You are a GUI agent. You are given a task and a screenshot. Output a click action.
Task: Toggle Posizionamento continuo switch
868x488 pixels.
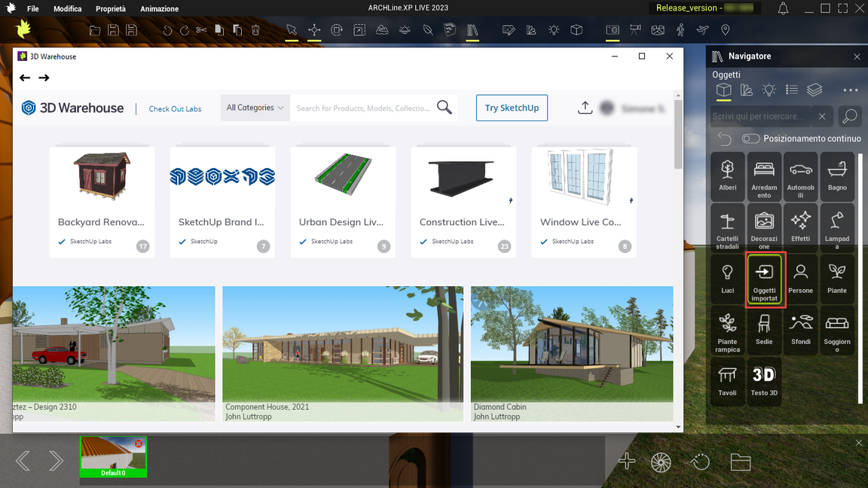click(750, 139)
